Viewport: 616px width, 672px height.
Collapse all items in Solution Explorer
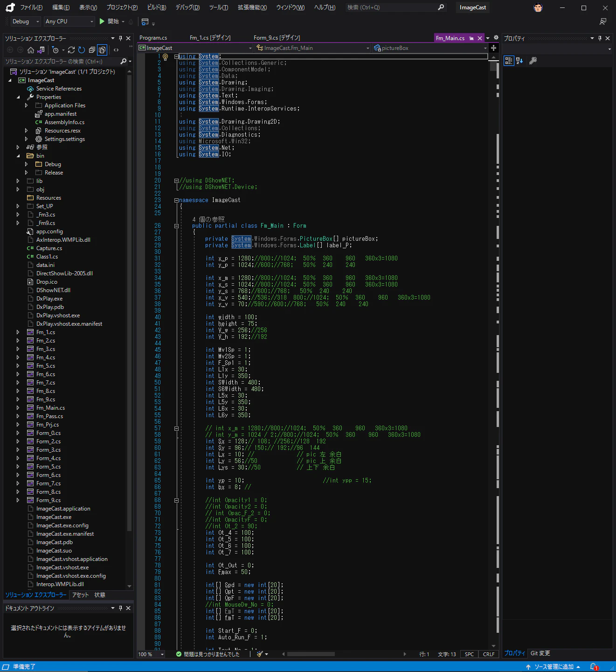click(92, 50)
